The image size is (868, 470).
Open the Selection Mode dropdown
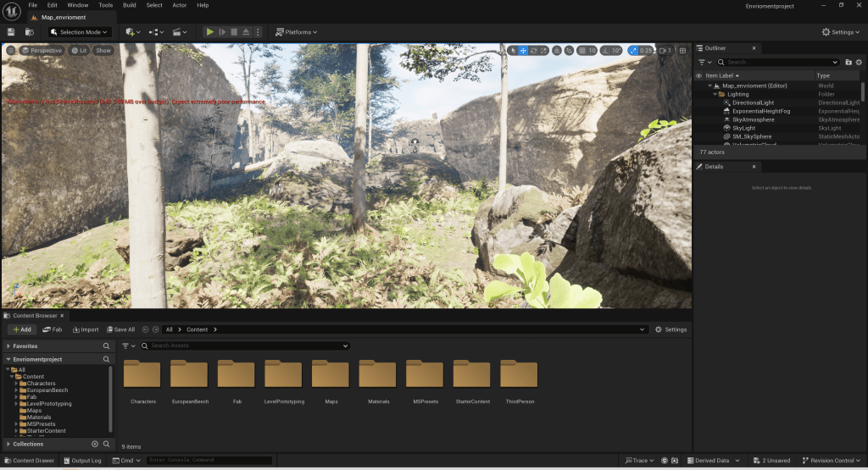point(80,32)
